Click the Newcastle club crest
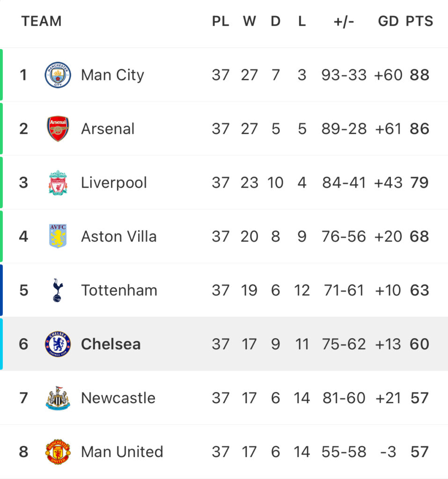 [58, 398]
